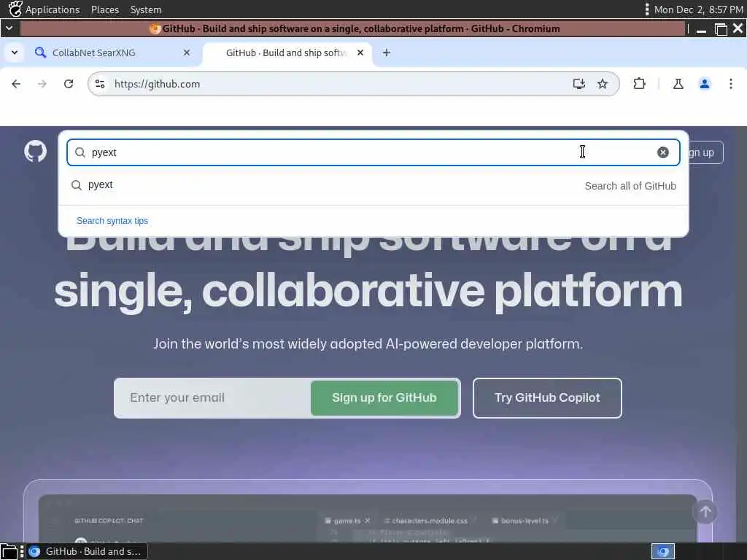The image size is (747, 560).
Task: Click the Sign up for GitHub button
Action: pyautogui.click(x=384, y=398)
